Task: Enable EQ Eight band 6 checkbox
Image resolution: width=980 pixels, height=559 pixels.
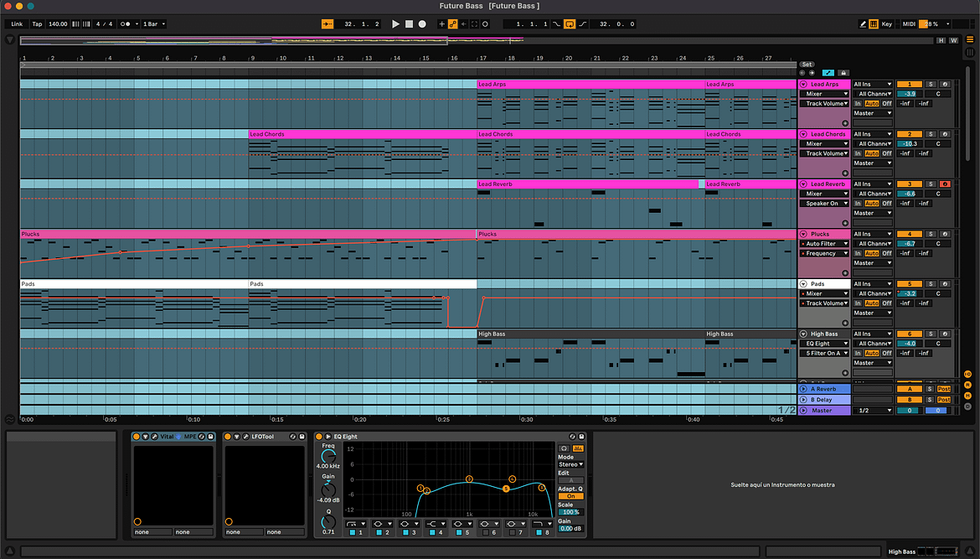Action: [x=486, y=532]
